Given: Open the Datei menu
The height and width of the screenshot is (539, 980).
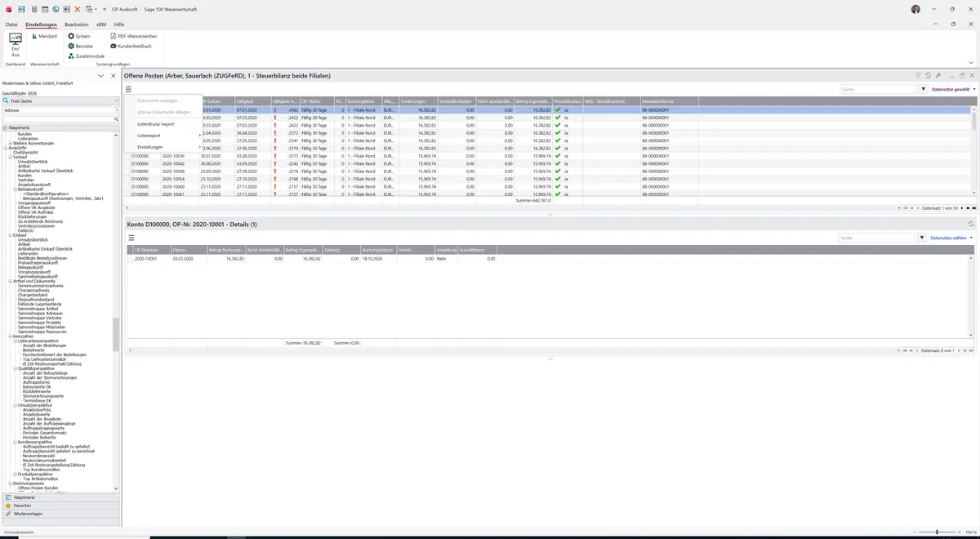Looking at the screenshot, I should click(x=11, y=24).
